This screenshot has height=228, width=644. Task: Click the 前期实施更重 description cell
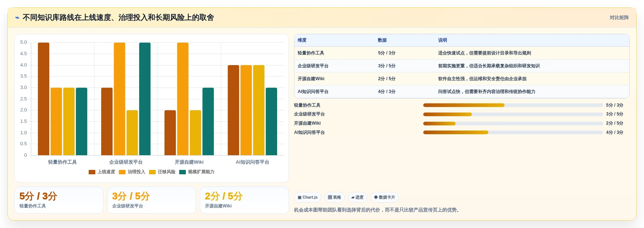(489, 66)
